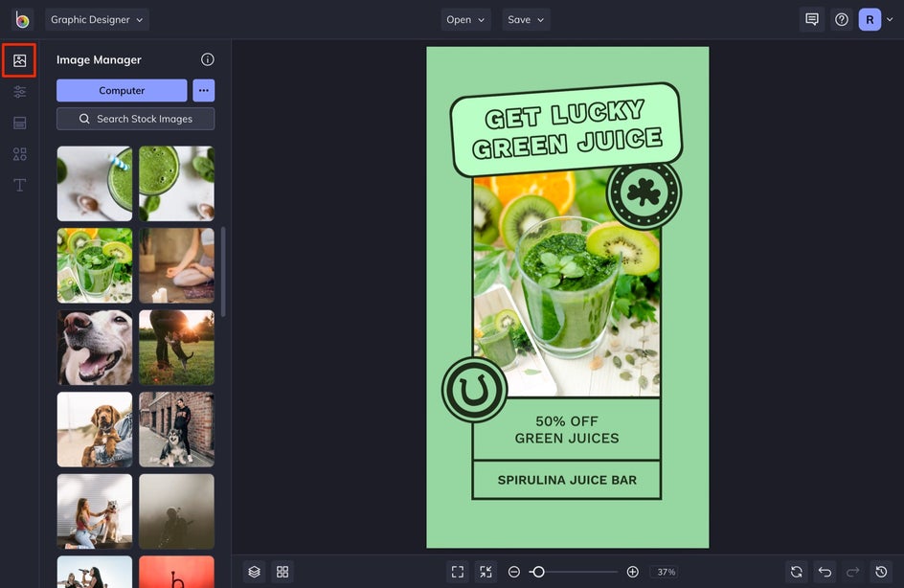Image resolution: width=904 pixels, height=588 pixels.
Task: Open the Layers panel icon
Action: coord(255,572)
